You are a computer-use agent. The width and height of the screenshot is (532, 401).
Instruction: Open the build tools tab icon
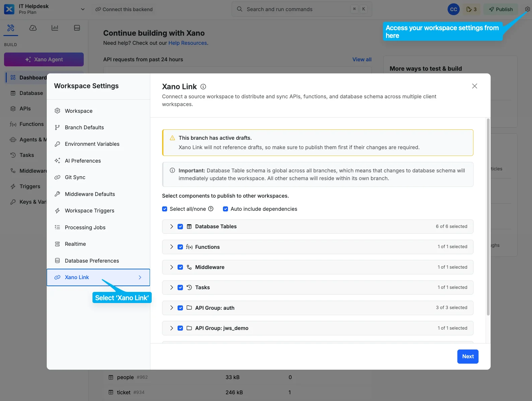[11, 28]
